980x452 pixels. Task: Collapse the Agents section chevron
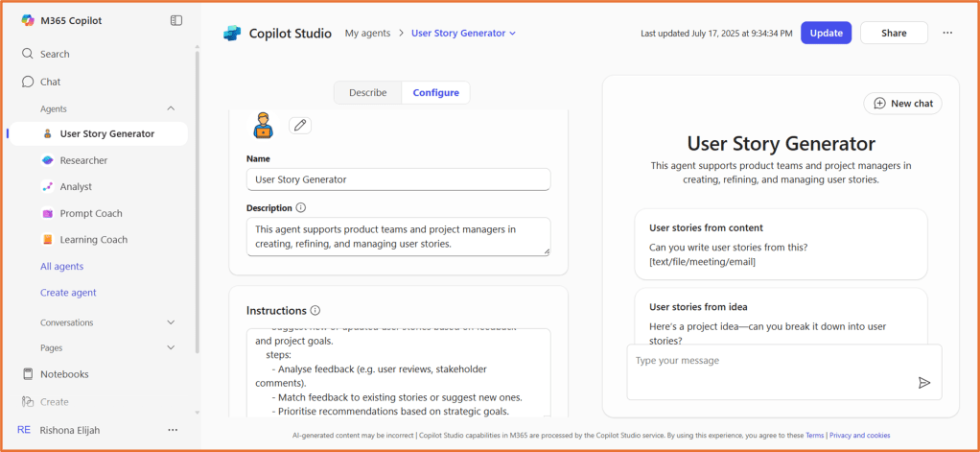click(171, 108)
